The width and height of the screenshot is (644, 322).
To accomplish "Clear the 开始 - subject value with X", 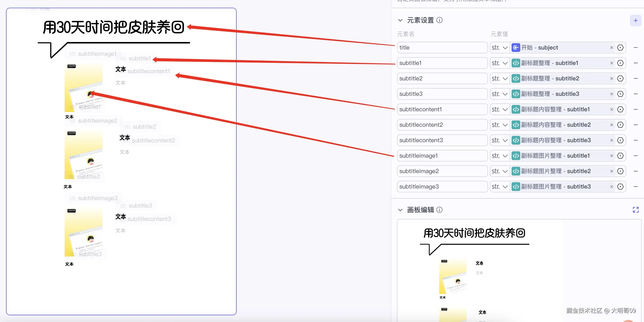I will (x=611, y=48).
